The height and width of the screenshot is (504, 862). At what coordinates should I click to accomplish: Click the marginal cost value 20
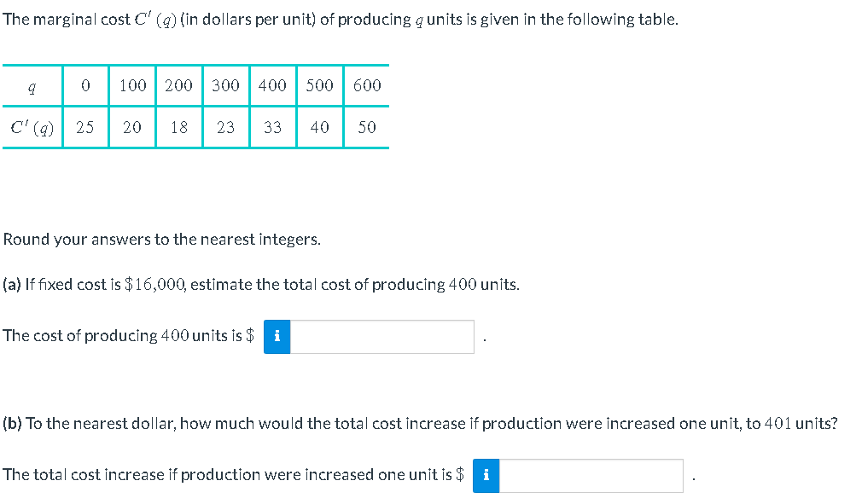pyautogui.click(x=131, y=126)
